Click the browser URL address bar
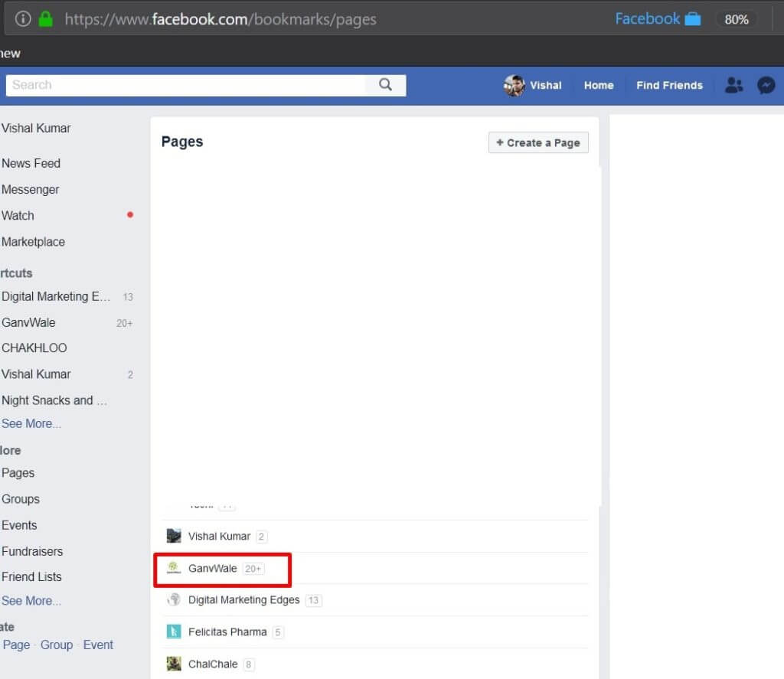 [220, 19]
